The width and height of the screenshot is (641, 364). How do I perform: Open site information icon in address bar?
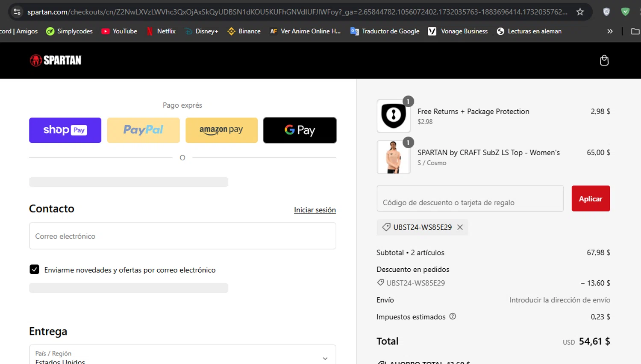17,12
